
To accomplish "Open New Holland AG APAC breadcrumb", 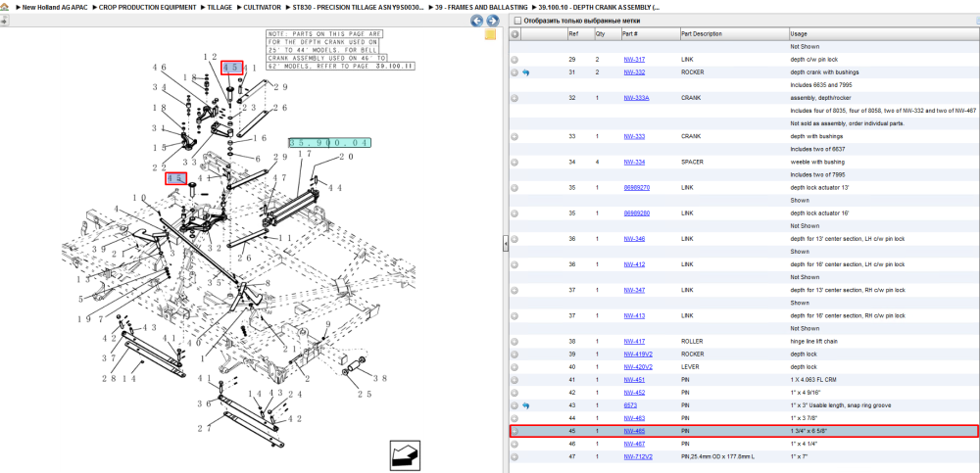I will [55, 7].
